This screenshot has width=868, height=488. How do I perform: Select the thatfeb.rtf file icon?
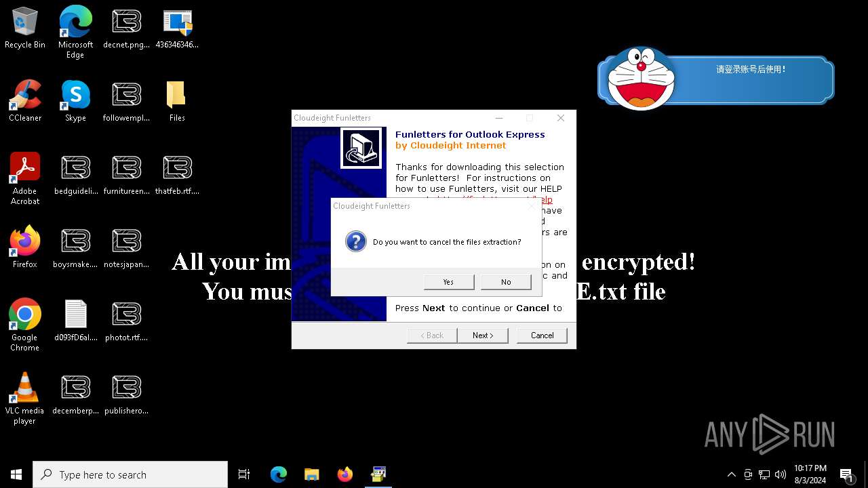177,174
